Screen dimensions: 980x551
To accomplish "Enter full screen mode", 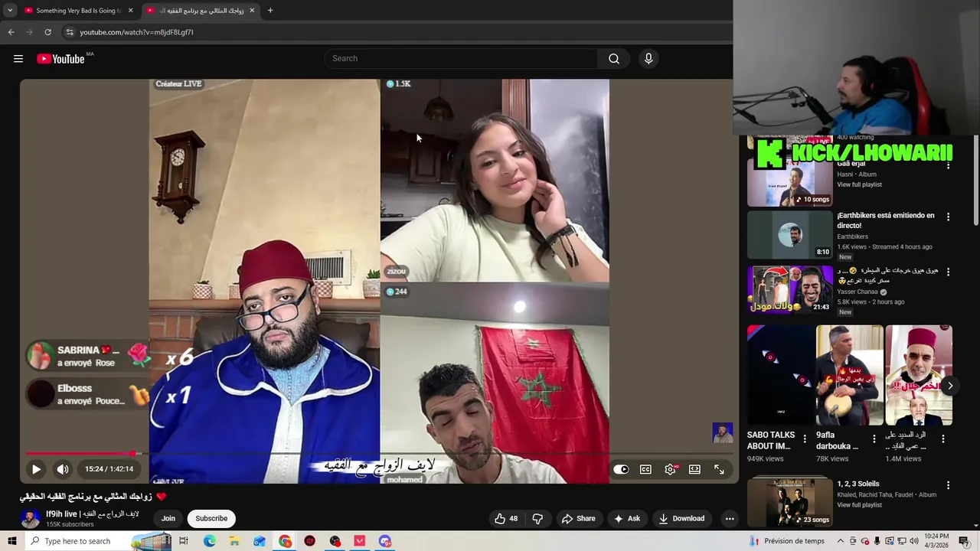I will click(719, 469).
